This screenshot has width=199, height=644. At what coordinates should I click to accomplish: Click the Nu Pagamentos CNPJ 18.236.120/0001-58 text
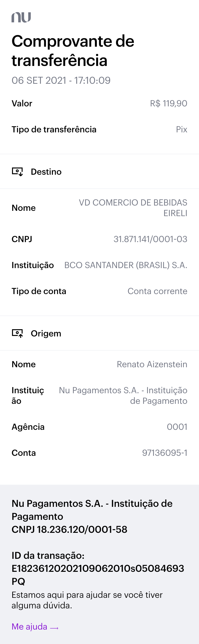tap(69, 529)
